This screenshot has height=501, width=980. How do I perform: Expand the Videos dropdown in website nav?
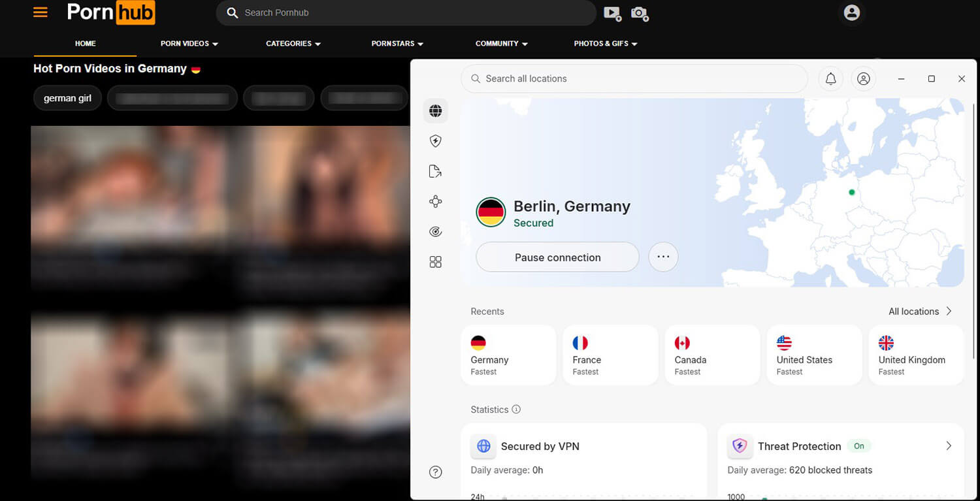pyautogui.click(x=189, y=44)
